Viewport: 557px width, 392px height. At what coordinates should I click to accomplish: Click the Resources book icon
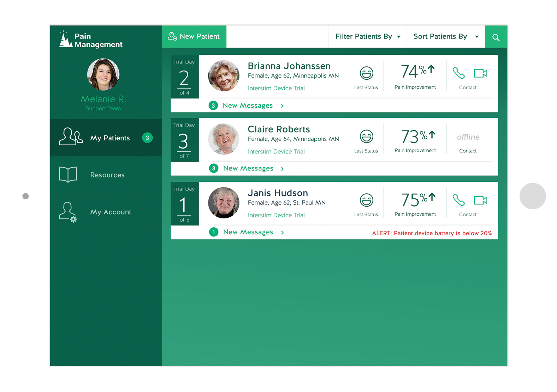coord(68,174)
